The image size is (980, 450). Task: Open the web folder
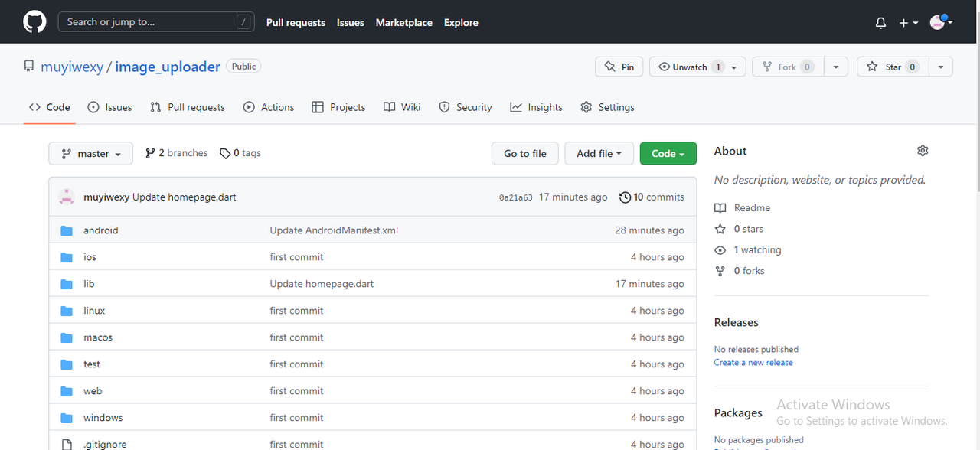point(93,390)
